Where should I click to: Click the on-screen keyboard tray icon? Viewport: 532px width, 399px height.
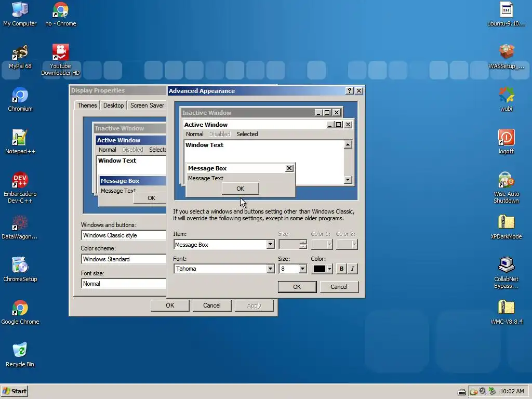coord(461,392)
